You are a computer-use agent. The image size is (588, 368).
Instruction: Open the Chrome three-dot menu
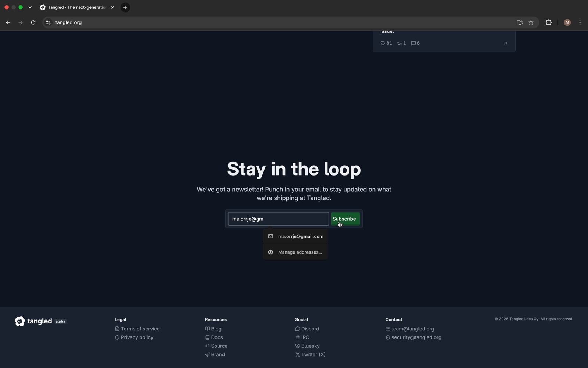[580, 22]
